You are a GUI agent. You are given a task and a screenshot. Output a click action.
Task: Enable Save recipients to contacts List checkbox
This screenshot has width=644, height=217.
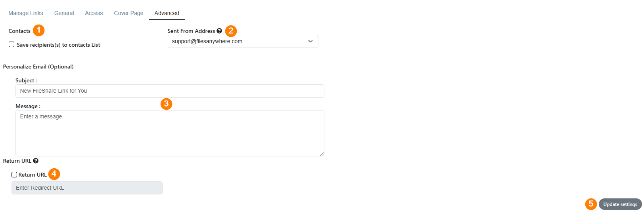click(11, 44)
